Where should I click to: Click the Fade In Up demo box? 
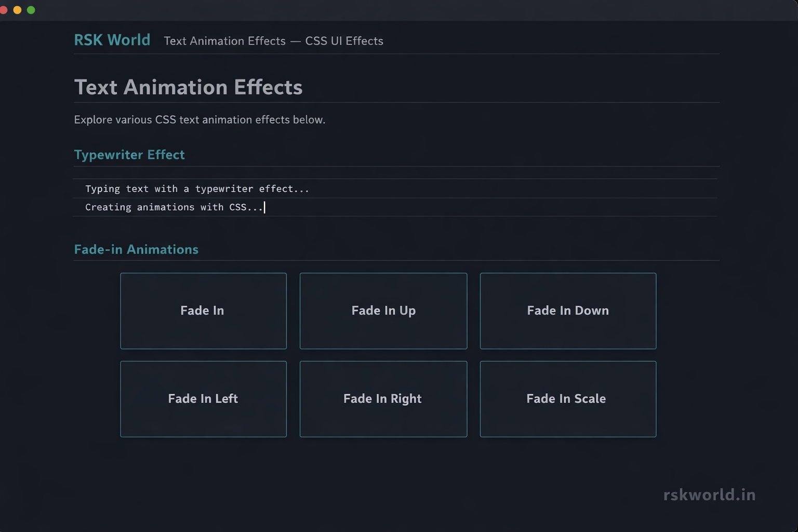pos(383,311)
